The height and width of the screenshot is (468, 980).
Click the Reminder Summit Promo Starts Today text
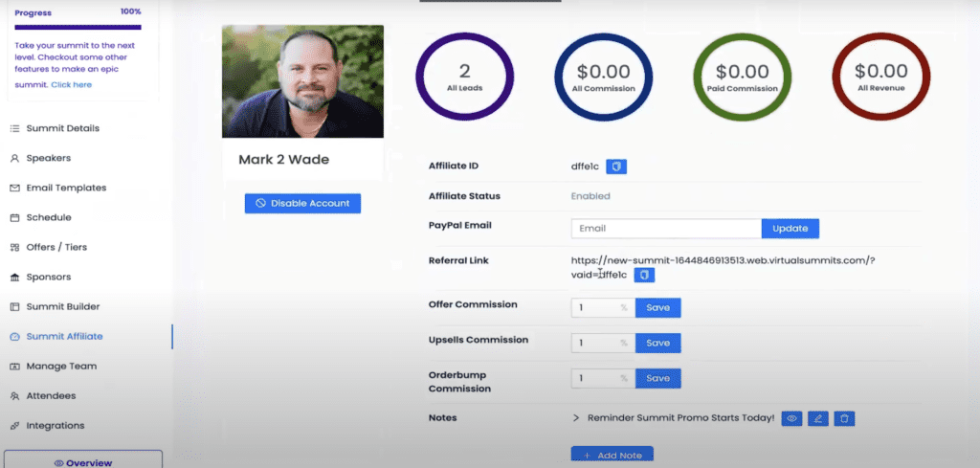[x=681, y=418]
